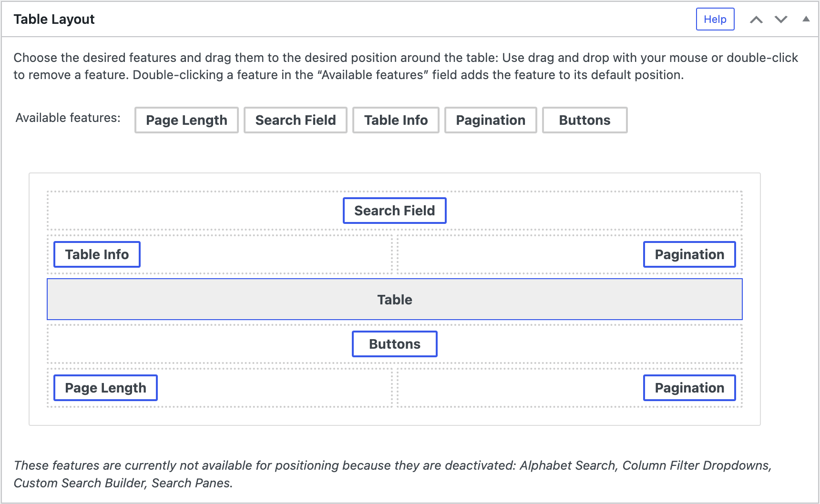
Task: Select Table Info in Available features
Action: [x=395, y=120]
